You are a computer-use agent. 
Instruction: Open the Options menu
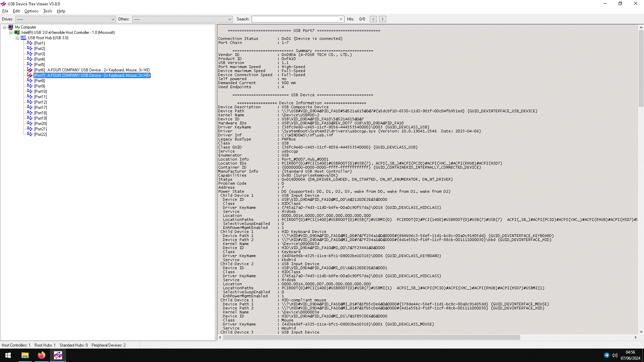31,11
